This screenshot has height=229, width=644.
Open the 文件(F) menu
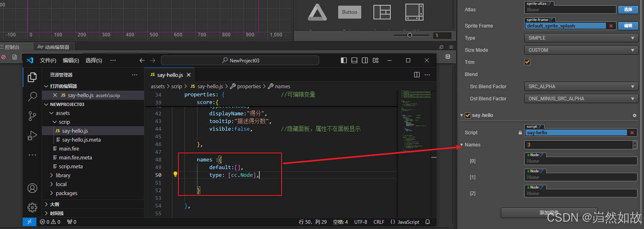coord(48,60)
